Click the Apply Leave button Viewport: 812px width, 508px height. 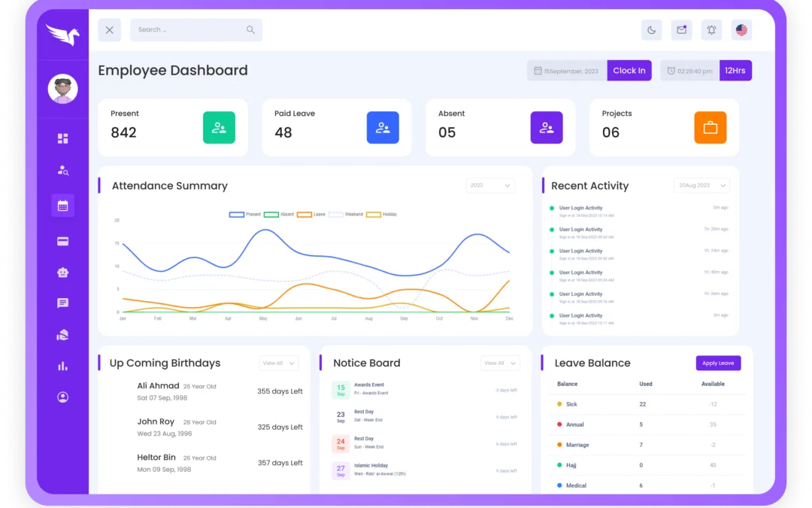click(x=718, y=363)
